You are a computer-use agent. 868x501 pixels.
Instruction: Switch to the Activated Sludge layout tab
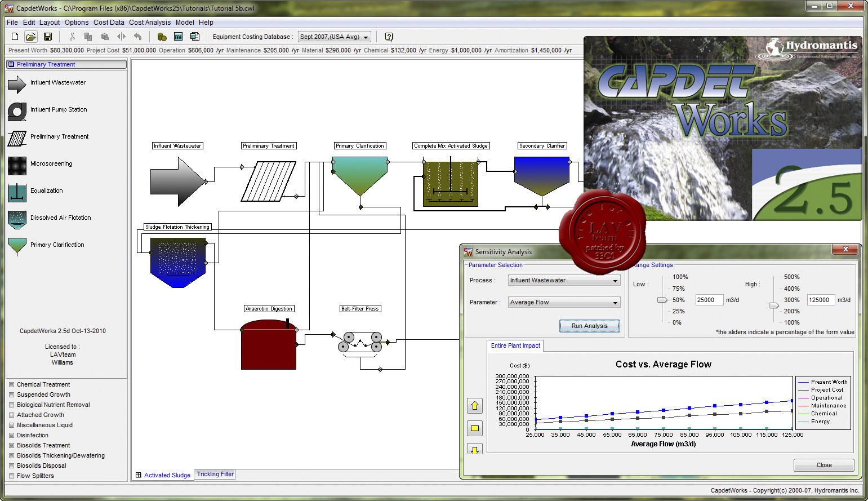click(x=163, y=475)
